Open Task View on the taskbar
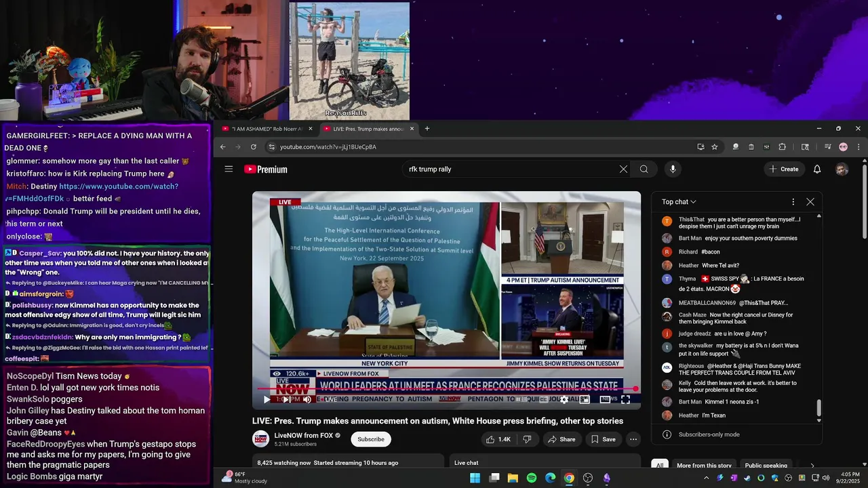 [x=494, y=478]
